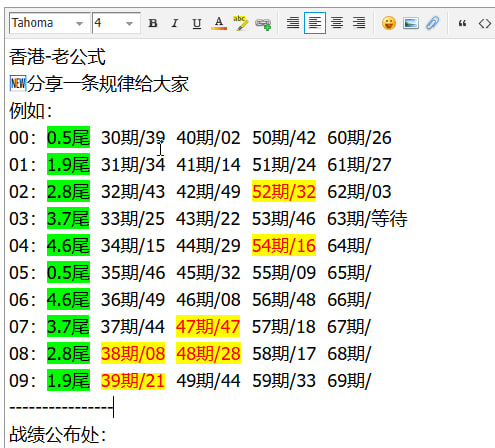This screenshot has width=495, height=448.
Task: Click the green 0.5尾 in row 00
Action: (68, 137)
